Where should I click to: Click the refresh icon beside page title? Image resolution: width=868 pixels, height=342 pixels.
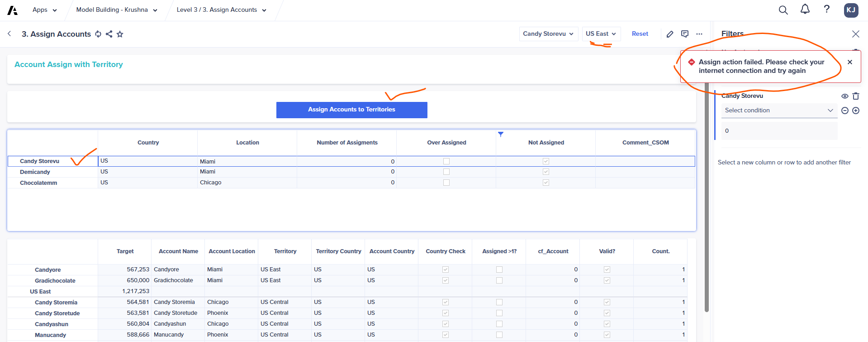point(98,34)
